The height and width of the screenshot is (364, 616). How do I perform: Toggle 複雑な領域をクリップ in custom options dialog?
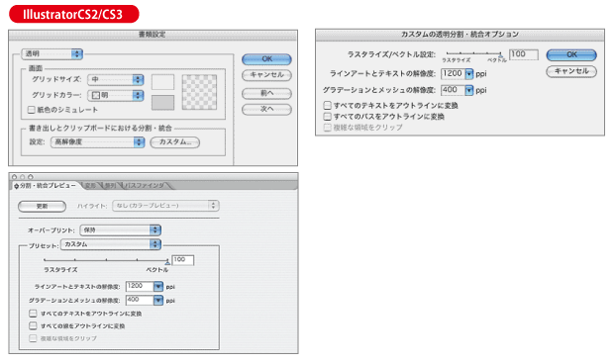tap(327, 128)
